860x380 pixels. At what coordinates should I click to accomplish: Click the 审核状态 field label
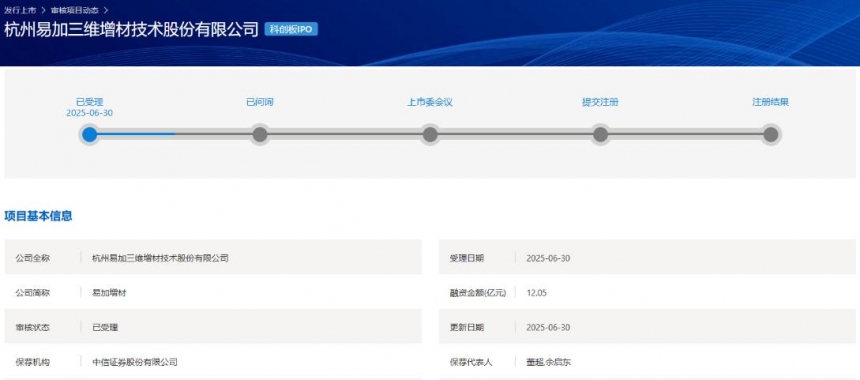point(32,327)
